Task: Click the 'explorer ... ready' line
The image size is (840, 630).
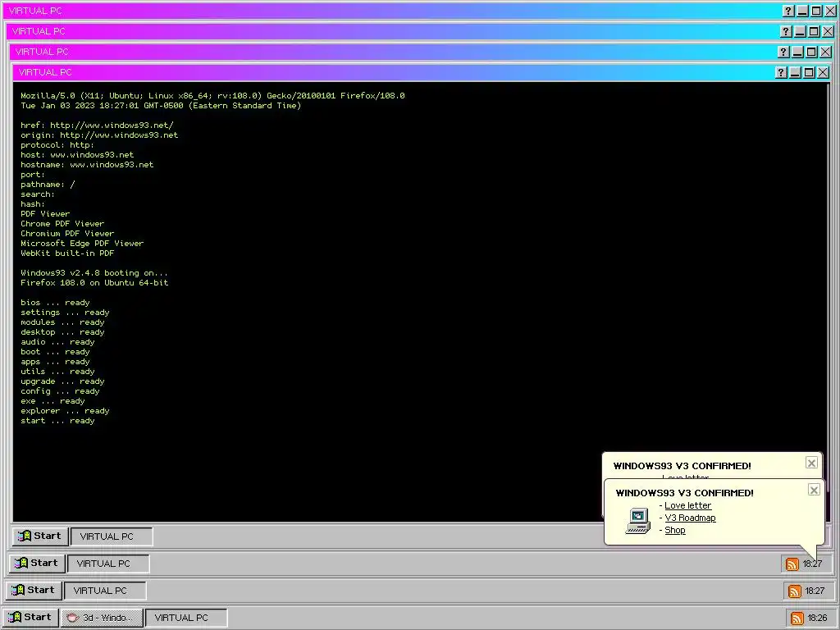Action: pyautogui.click(x=65, y=411)
